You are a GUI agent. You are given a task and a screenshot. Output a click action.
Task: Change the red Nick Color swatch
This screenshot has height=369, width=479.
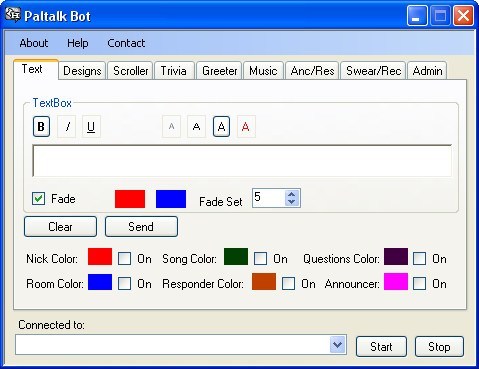[x=100, y=256]
